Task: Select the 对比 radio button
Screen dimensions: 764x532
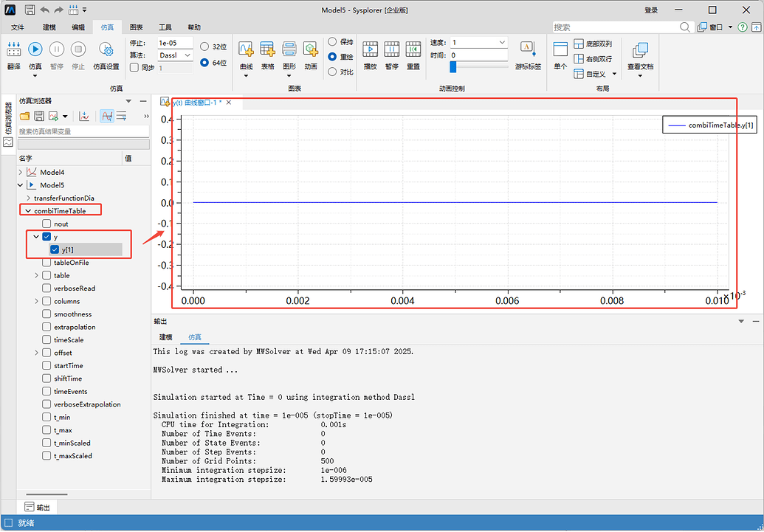Action: [x=332, y=72]
